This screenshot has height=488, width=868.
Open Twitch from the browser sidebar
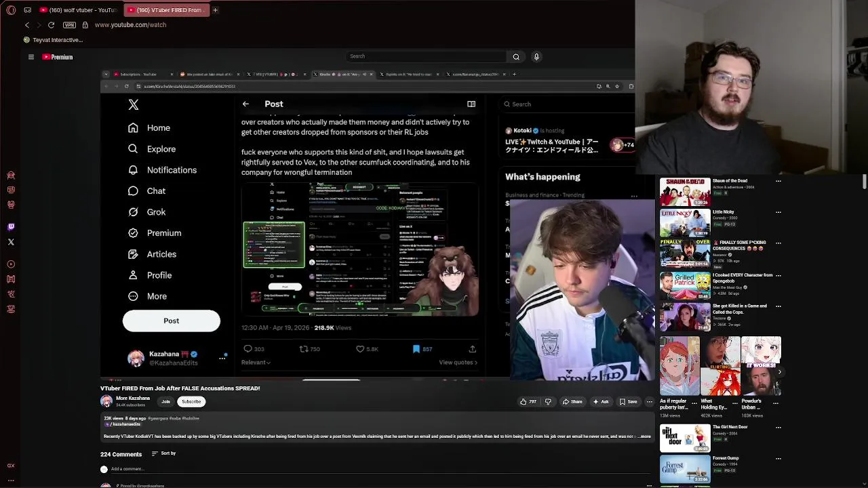tap(11, 227)
